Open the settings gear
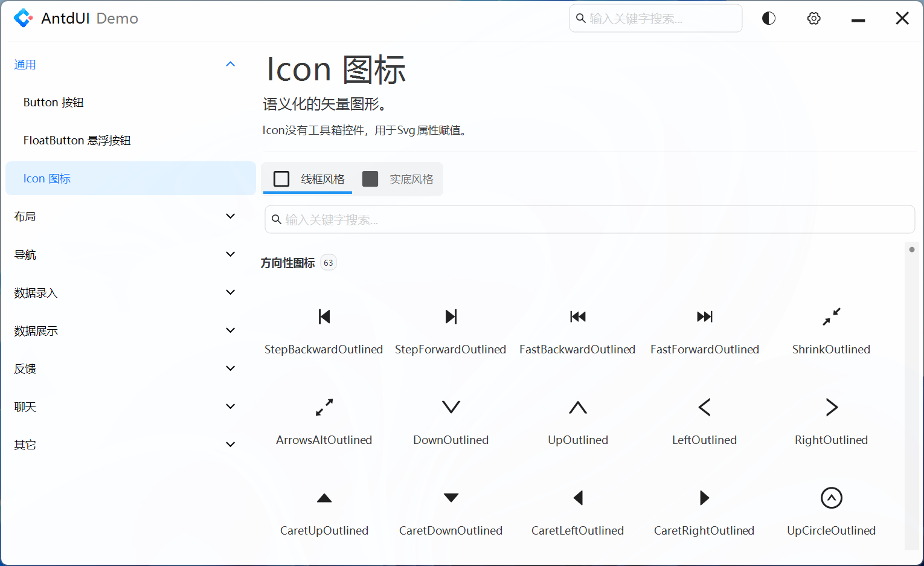 813,19
